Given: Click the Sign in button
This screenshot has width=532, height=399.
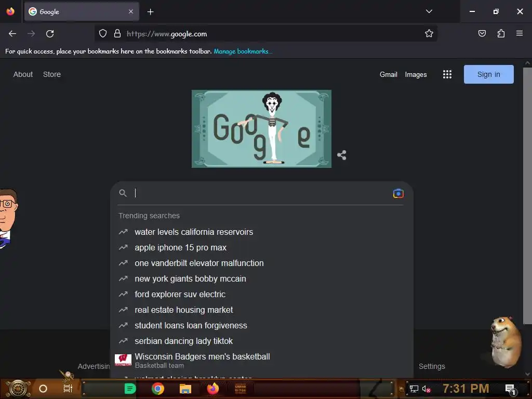Looking at the screenshot, I should coord(488,74).
